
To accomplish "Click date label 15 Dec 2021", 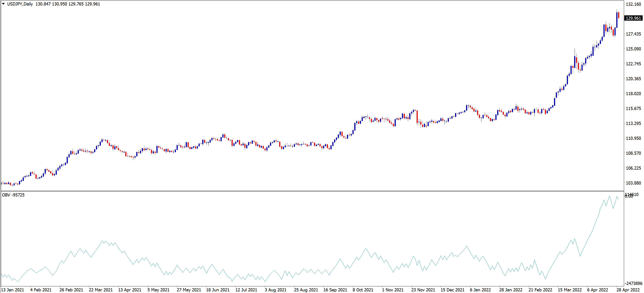I will tap(453, 290).
